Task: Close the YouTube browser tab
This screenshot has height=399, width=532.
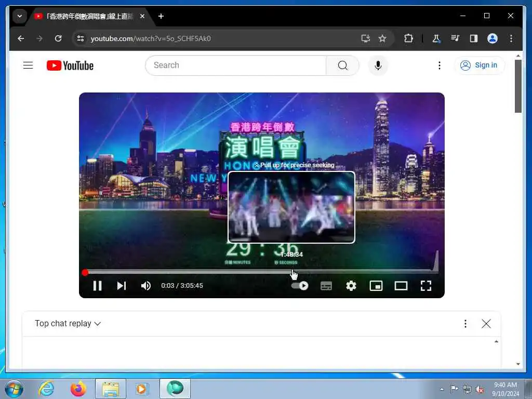Action: click(142, 16)
